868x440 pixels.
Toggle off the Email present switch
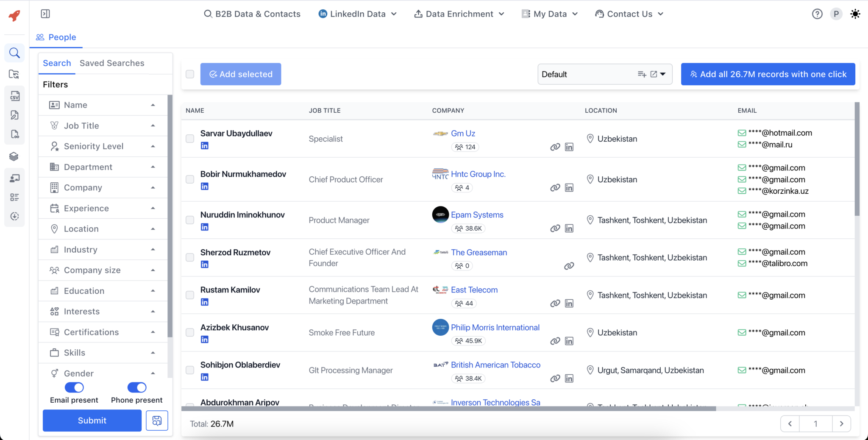click(x=74, y=387)
